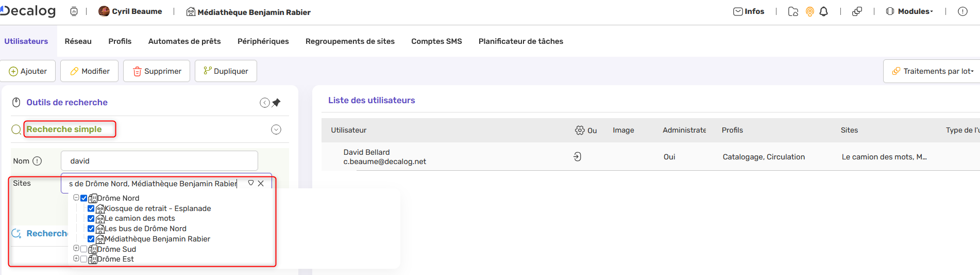Expand the Drôme Est tree node
Screen dimensions: 980x275
(76, 258)
